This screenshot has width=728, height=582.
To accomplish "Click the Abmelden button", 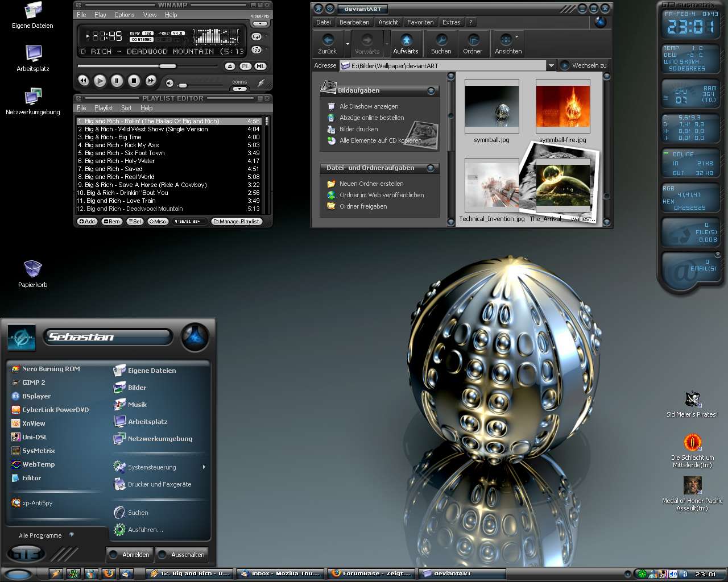I will click(x=129, y=555).
